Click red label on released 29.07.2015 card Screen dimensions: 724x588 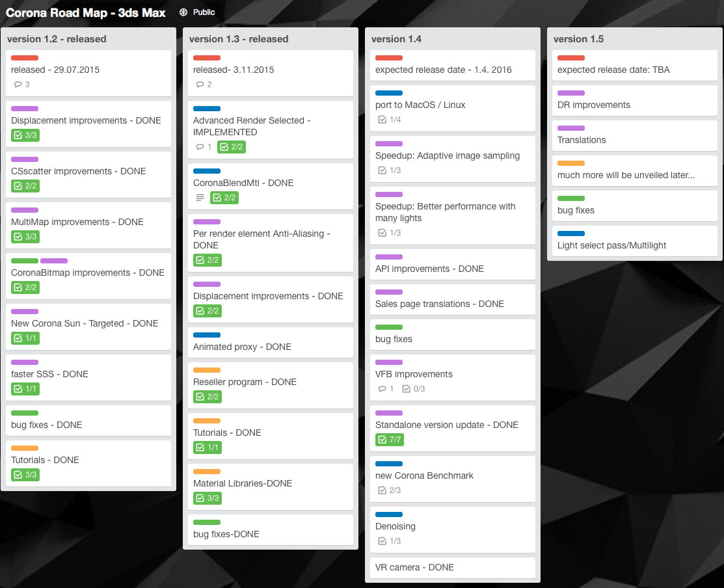click(x=25, y=58)
